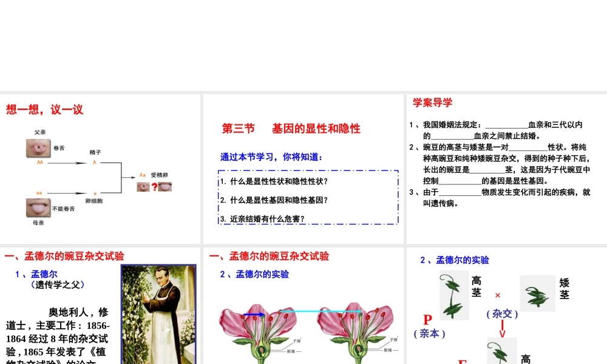Open the 第三节 基因的显性和隐性 slide
The width and height of the screenshot is (607, 364).
point(303,169)
